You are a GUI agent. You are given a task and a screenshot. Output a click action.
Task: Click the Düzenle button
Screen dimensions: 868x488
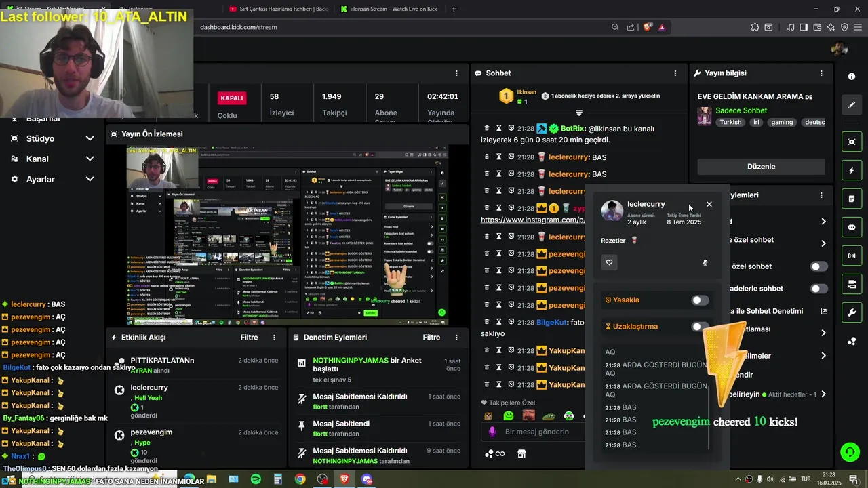761,167
